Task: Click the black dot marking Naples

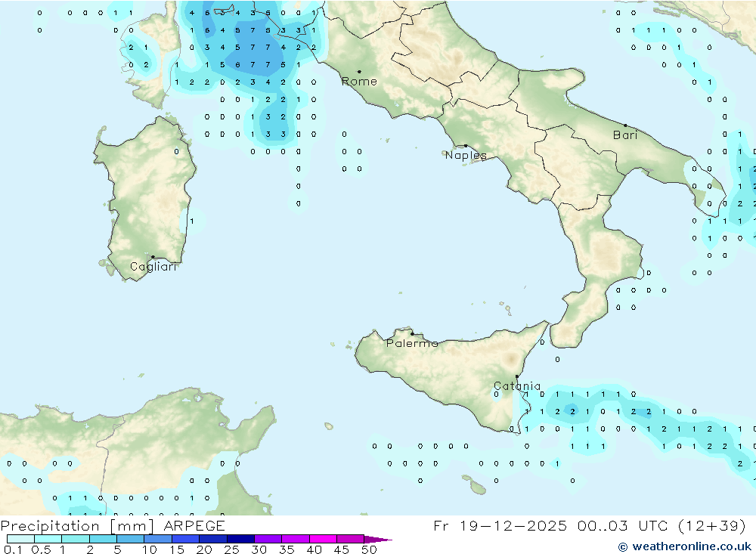Action: pyautogui.click(x=466, y=146)
